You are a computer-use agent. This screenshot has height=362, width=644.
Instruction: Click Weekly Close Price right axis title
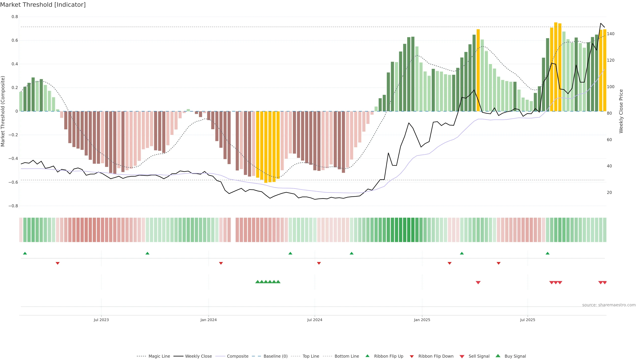tap(621, 111)
